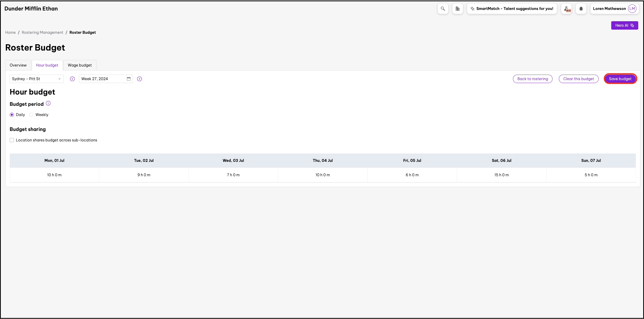Click Budget period info icon

click(x=48, y=103)
